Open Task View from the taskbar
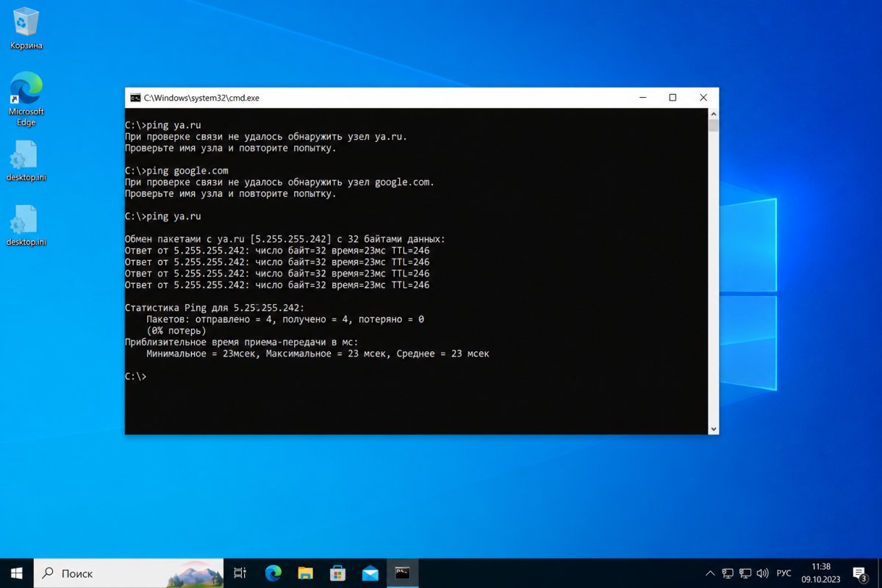 coord(240,573)
